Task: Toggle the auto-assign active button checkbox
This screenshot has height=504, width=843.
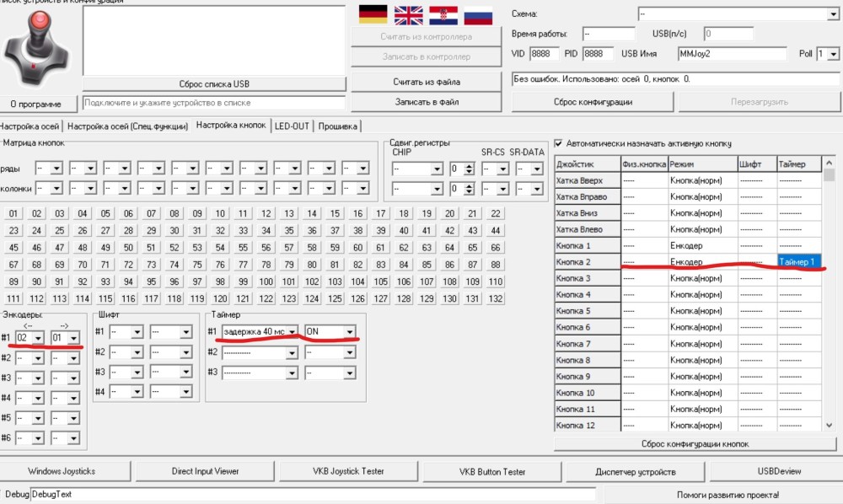Action: point(558,143)
